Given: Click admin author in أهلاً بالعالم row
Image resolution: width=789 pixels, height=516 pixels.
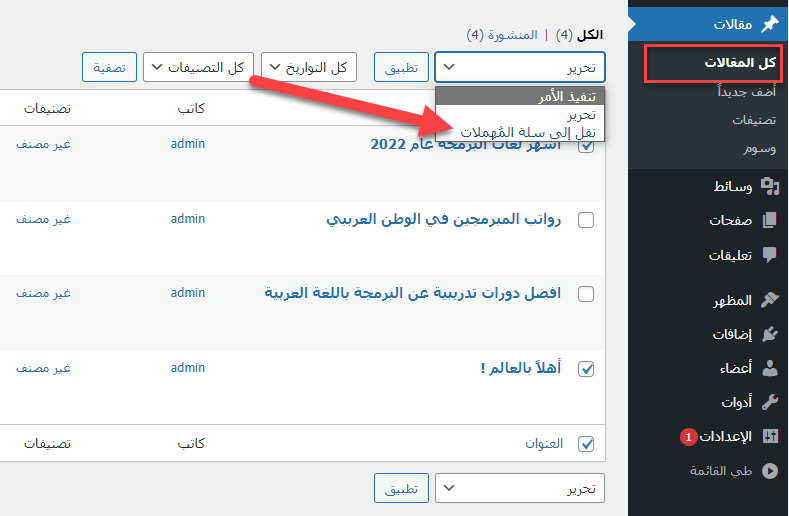Looking at the screenshot, I should [x=188, y=367].
